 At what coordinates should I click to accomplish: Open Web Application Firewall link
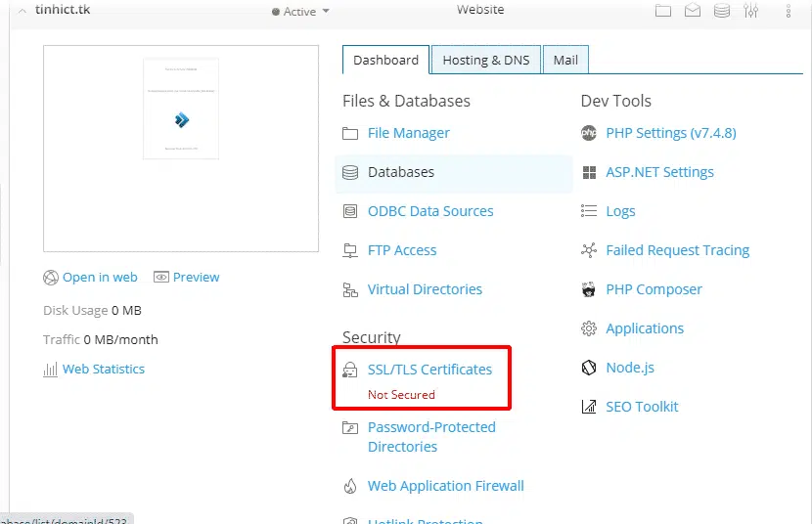tap(445, 486)
